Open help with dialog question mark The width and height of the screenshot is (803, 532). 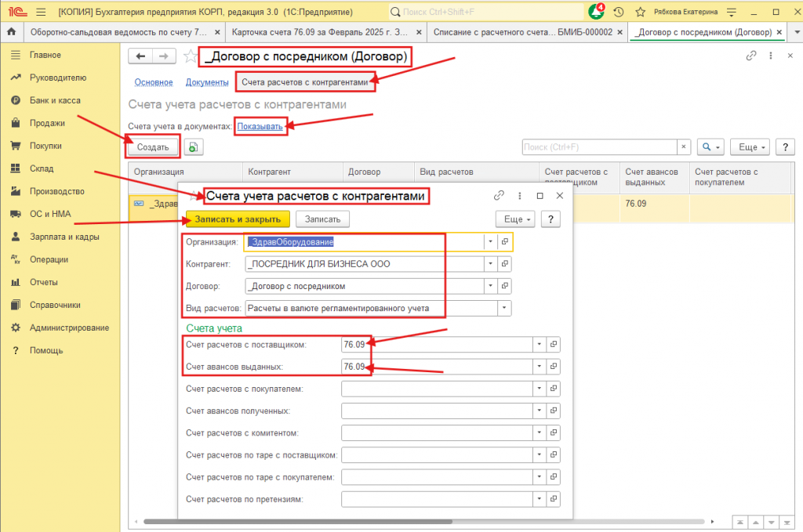click(550, 219)
